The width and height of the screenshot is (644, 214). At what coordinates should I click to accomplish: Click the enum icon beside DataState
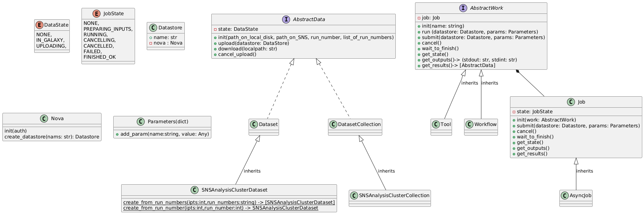[x=40, y=25]
